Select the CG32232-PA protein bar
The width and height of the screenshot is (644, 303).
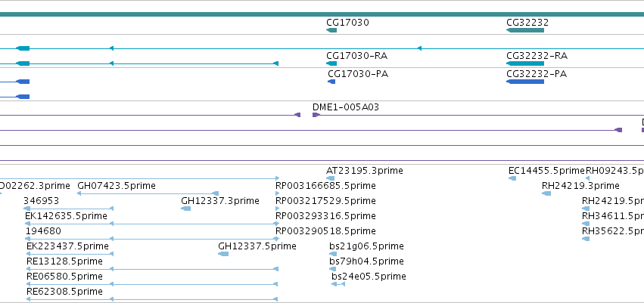[x=525, y=82]
